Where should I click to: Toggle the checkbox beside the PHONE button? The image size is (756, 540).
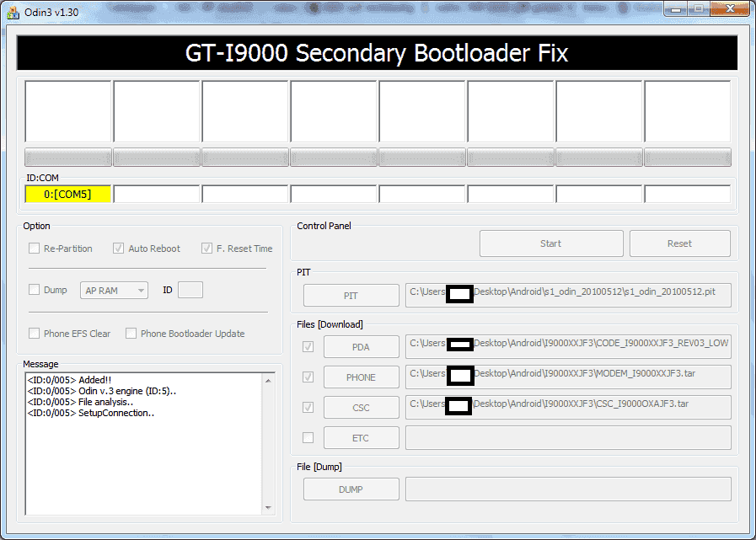[x=308, y=377]
